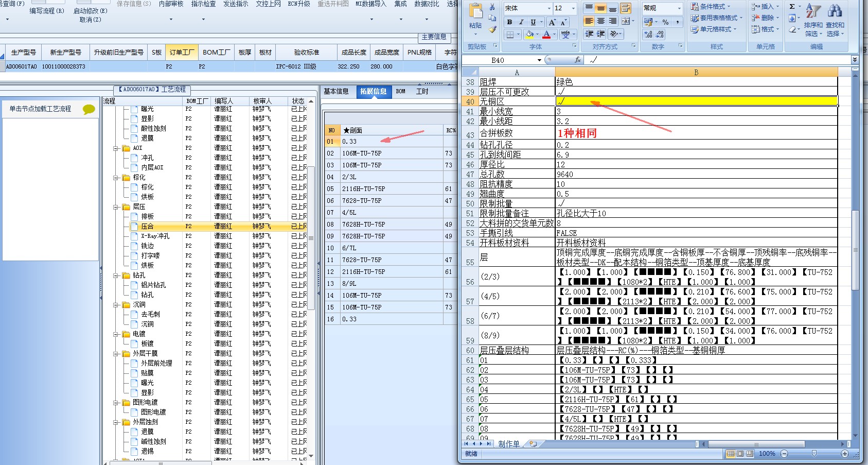The height and width of the screenshot is (465, 868).
Task: Click the Fill Color bucket swatch
Action: click(x=529, y=35)
